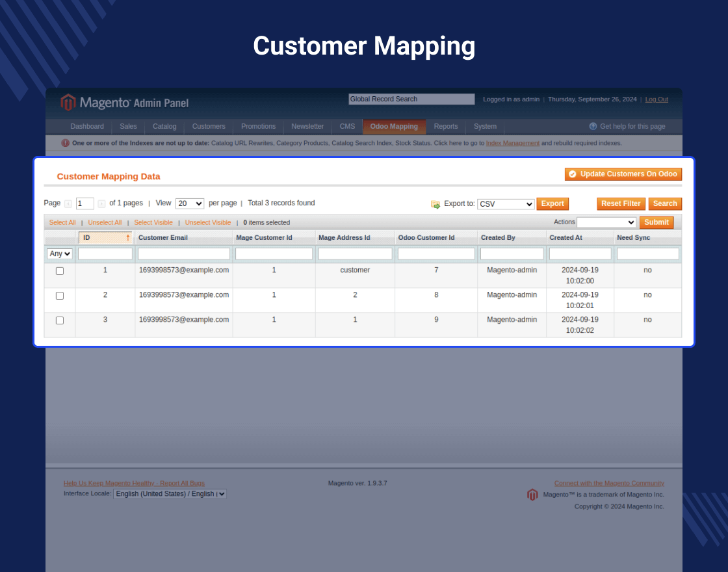Click the Search button
Viewport: 728px width, 572px height.
pos(665,204)
